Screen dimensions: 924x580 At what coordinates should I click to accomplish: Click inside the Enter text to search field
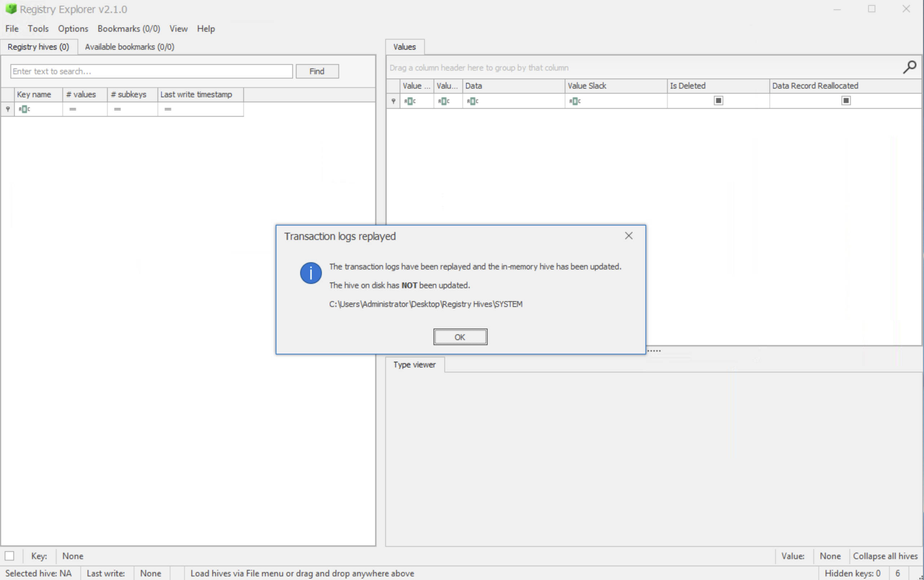151,71
